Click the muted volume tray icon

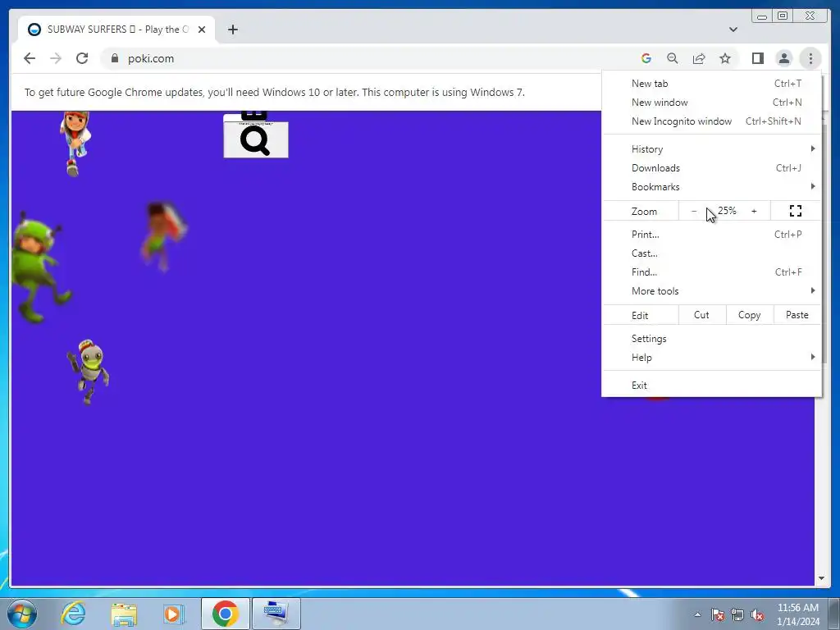tap(757, 615)
